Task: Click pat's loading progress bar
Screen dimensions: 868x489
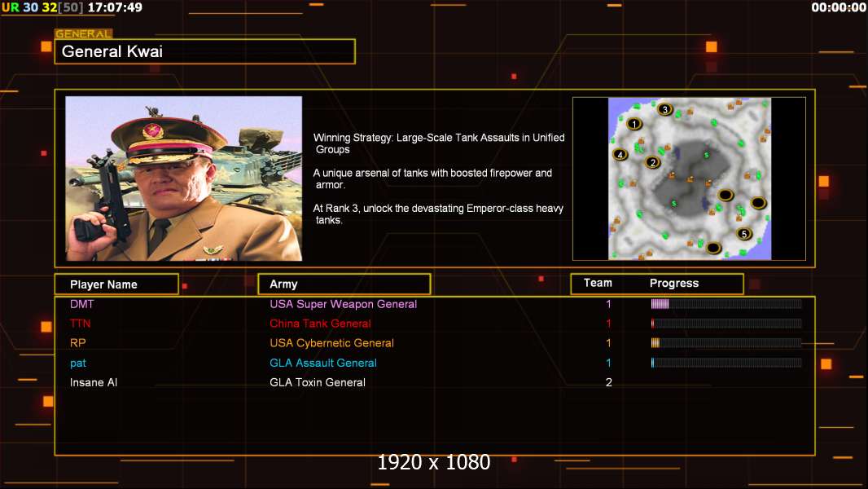Action: pyautogui.click(x=726, y=363)
